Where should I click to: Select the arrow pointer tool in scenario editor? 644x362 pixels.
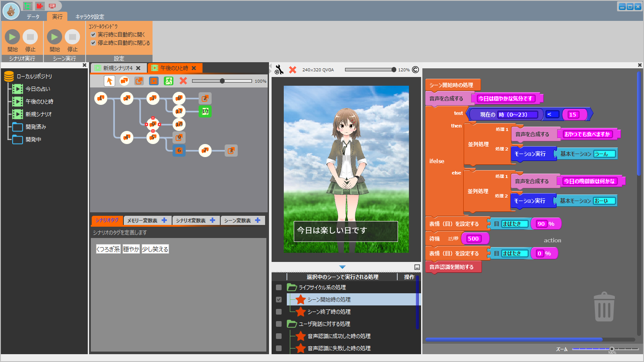(110, 81)
